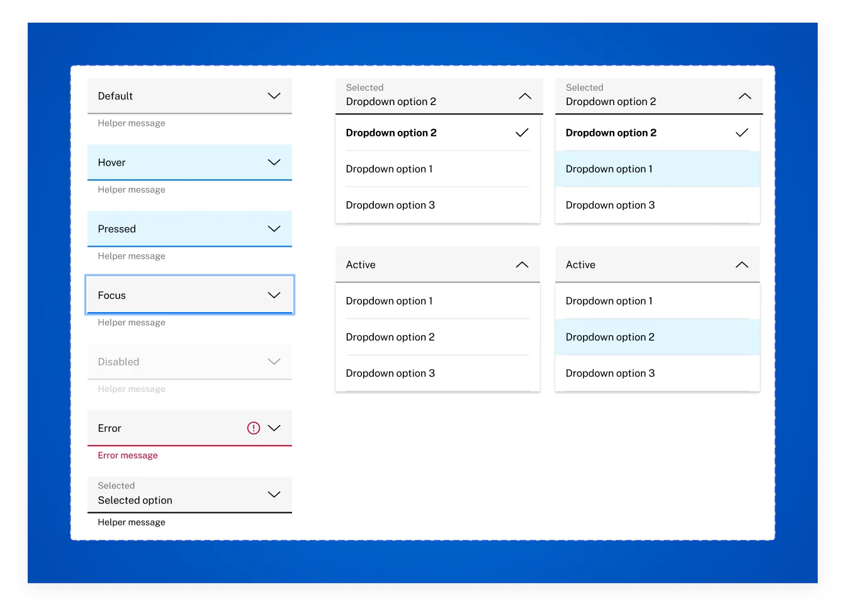The height and width of the screenshot is (616, 846).
Task: Click the Helper message under Default
Action: (131, 123)
